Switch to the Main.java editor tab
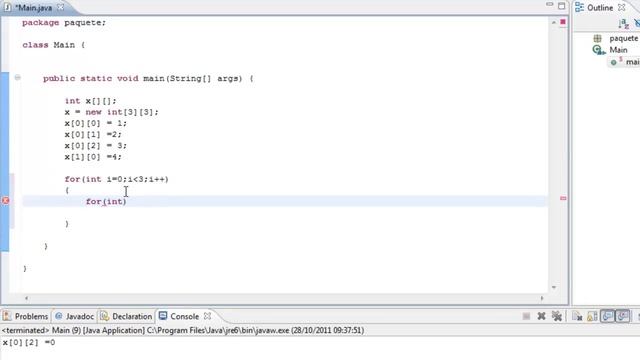This screenshot has height=360, width=640. [33, 8]
